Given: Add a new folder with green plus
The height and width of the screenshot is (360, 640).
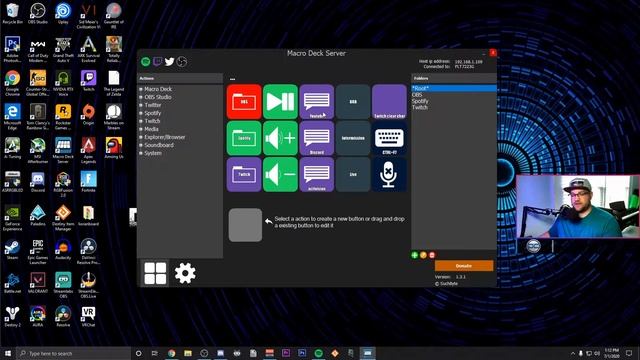Looking at the screenshot, I should click(x=415, y=255).
